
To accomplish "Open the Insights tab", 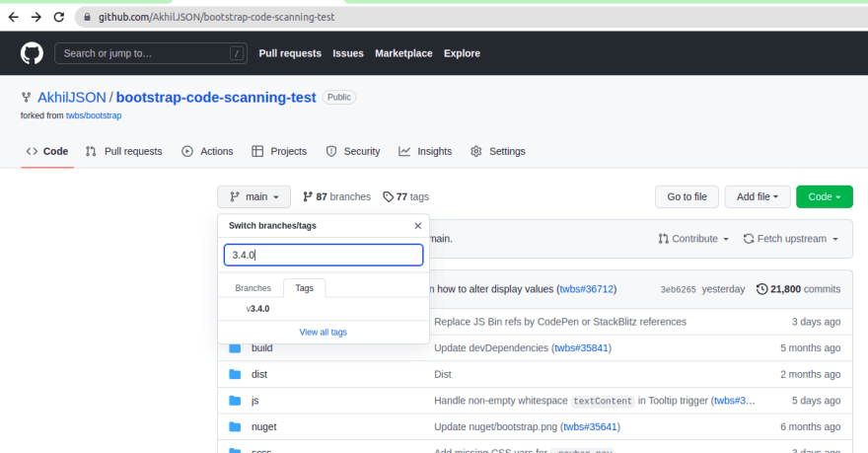I will [x=425, y=151].
